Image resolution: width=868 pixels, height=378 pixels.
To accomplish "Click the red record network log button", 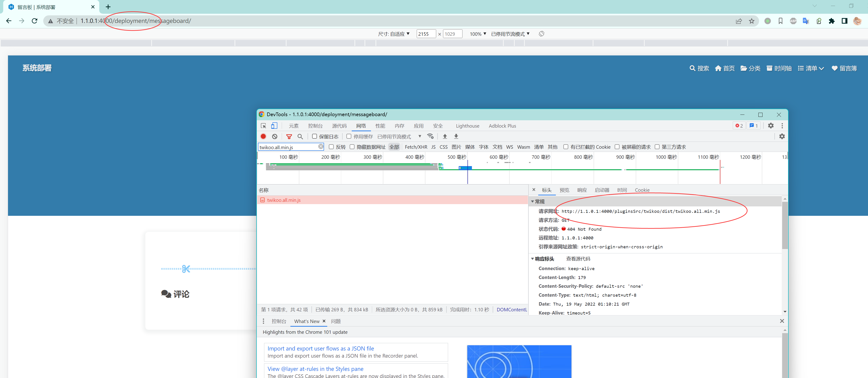I will point(263,136).
